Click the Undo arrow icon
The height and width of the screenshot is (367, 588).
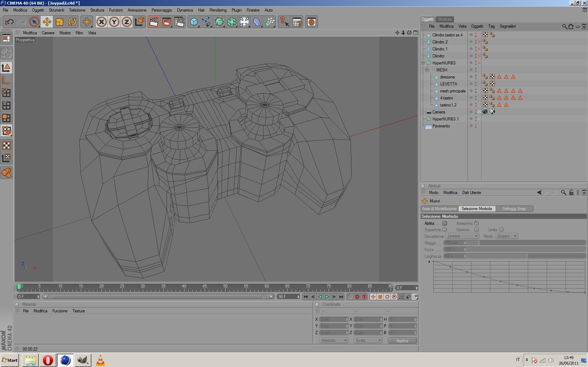(9, 22)
